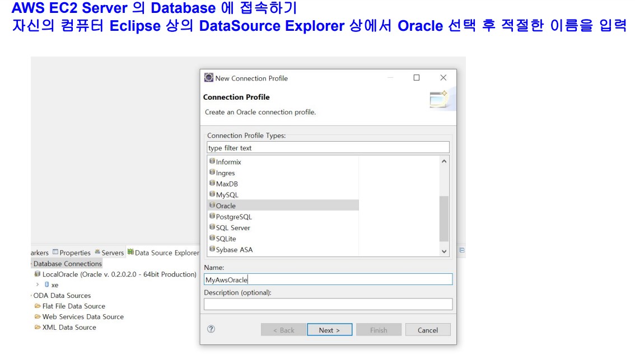
Task: Click the LocalOracle connection icon
Action: tap(38, 274)
